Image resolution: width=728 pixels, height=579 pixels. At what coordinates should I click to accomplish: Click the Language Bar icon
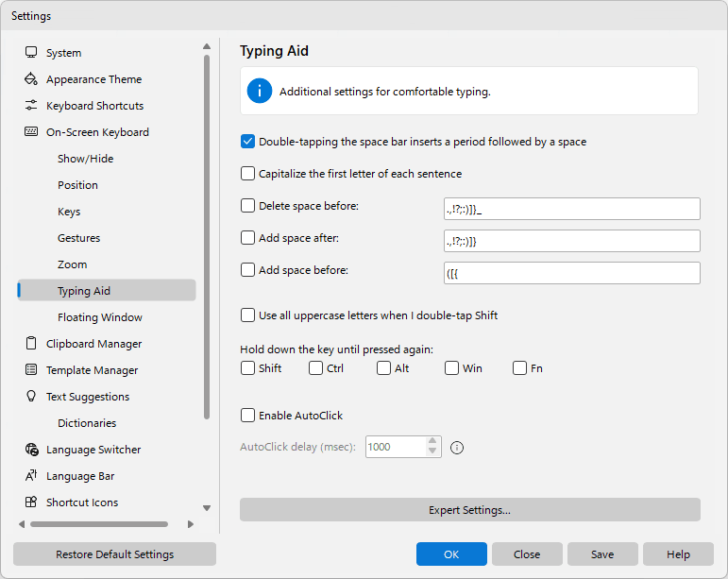click(31, 475)
